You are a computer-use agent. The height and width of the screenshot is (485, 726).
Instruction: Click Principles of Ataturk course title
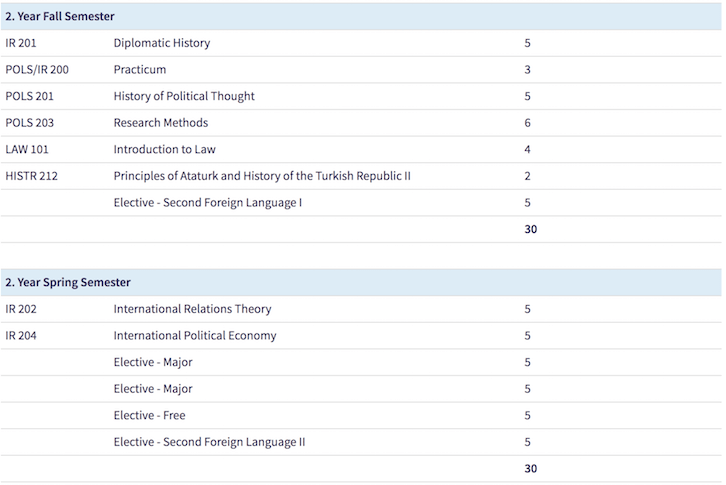click(x=262, y=176)
